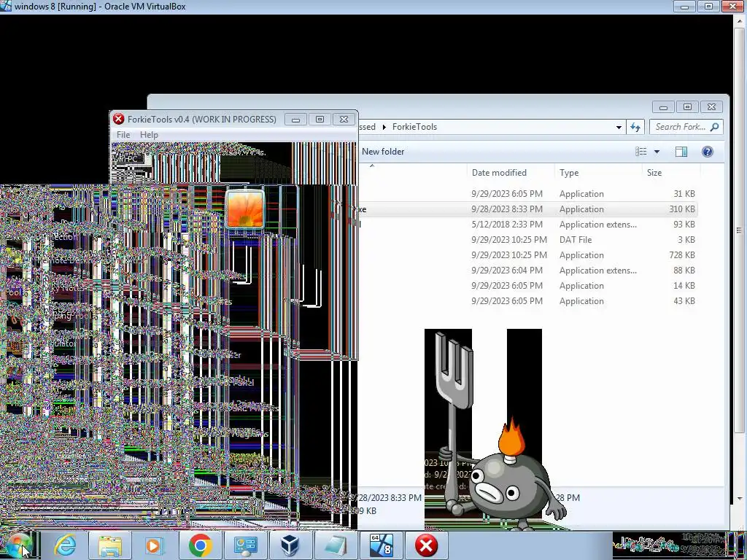Select the ForkieTools breadcrumb in address bar
Screen dimensions: 747x560
coord(414,127)
